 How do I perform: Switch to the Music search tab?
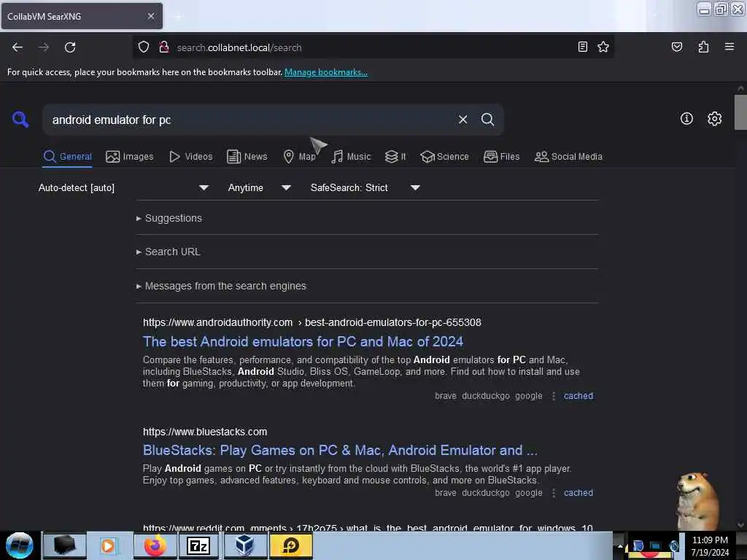pos(351,157)
